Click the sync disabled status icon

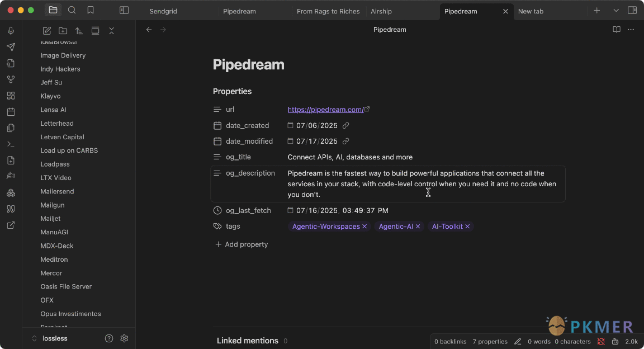click(601, 342)
